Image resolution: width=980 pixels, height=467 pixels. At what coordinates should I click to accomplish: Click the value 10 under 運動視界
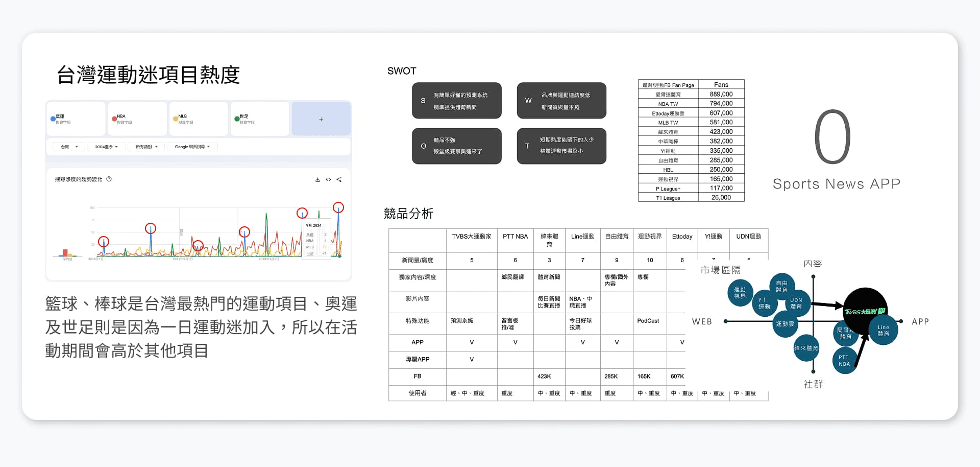[650, 261]
